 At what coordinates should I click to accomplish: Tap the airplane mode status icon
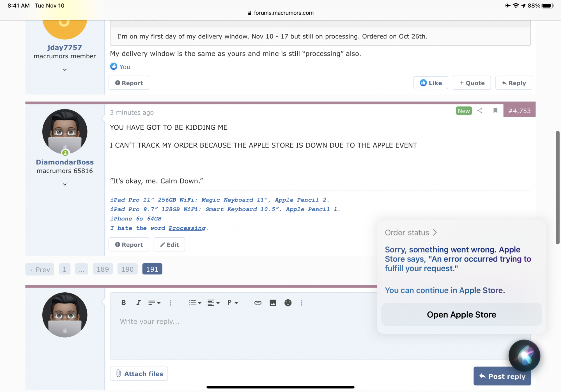(x=508, y=6)
